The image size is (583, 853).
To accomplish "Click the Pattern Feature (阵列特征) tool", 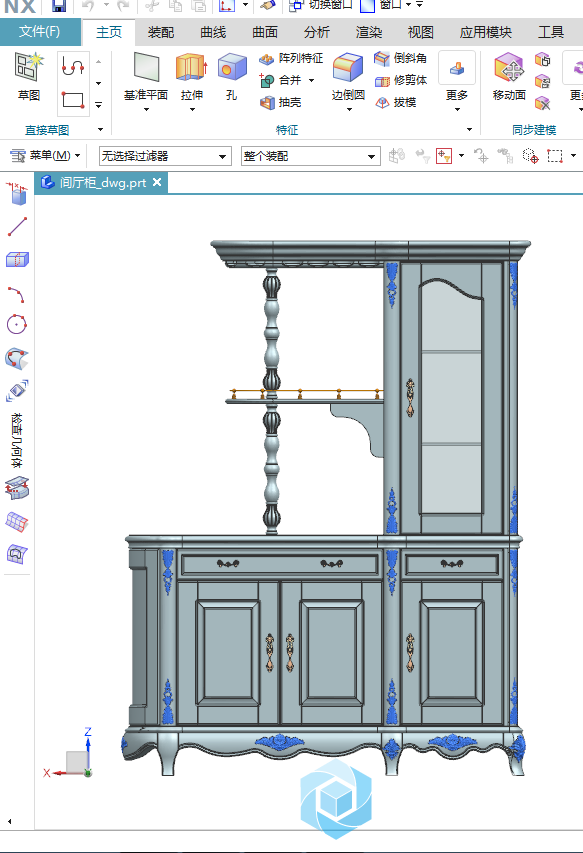I will (291, 58).
